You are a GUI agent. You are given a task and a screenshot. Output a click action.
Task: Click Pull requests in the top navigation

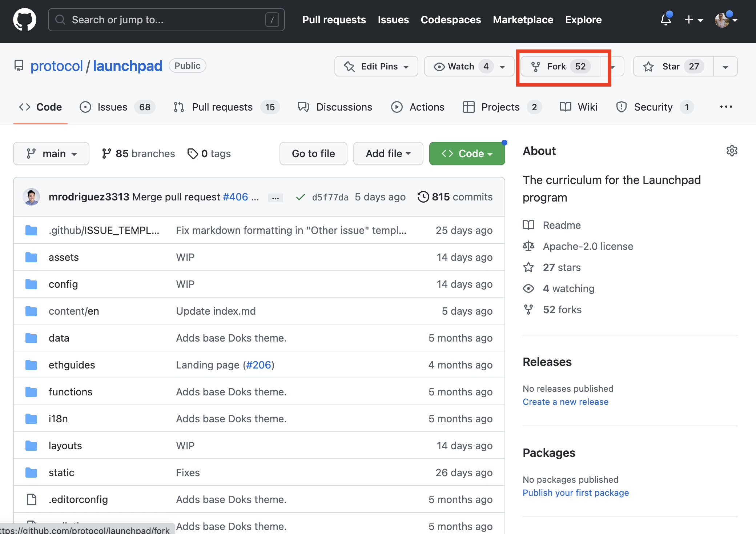point(334,20)
